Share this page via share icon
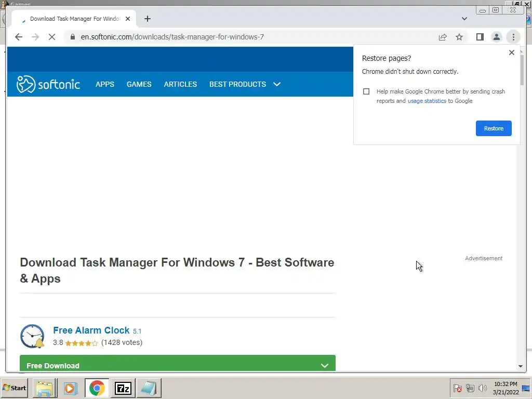Viewport: 532px width, 399px height. click(443, 37)
